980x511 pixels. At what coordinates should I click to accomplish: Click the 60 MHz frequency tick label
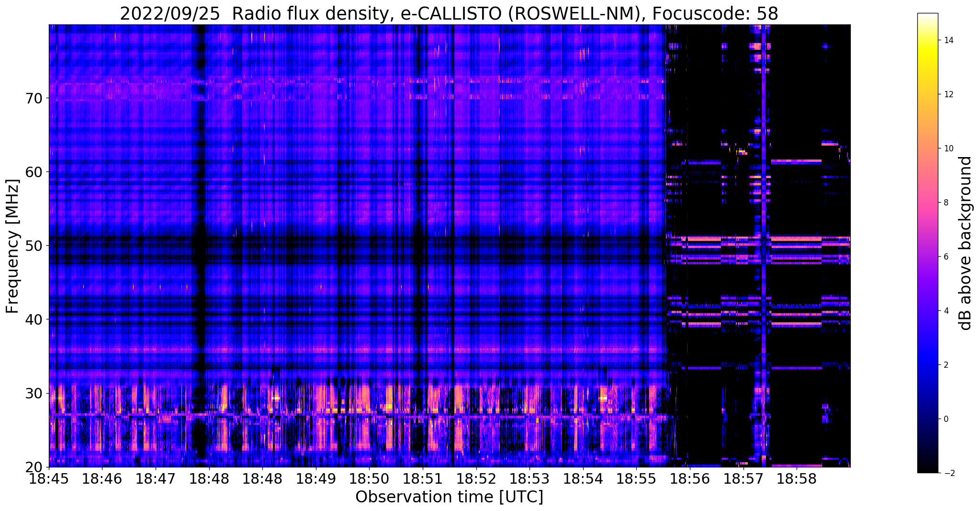point(34,172)
